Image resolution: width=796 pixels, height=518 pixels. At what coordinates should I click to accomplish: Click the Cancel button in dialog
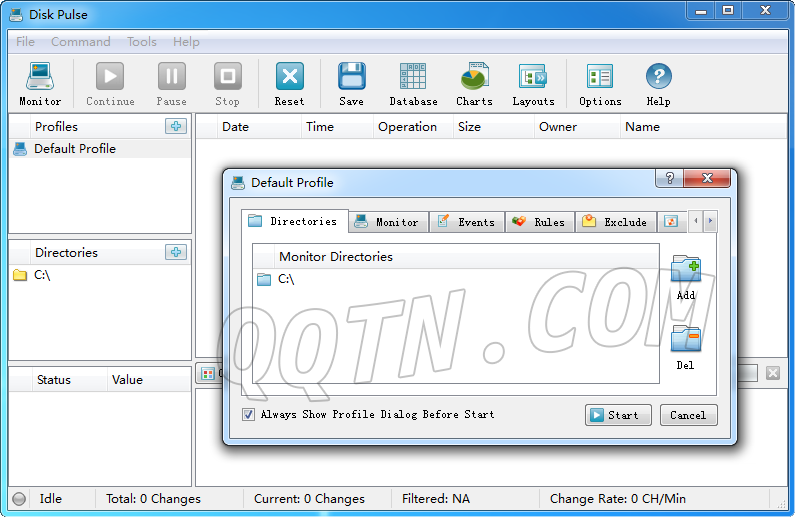[x=688, y=415]
